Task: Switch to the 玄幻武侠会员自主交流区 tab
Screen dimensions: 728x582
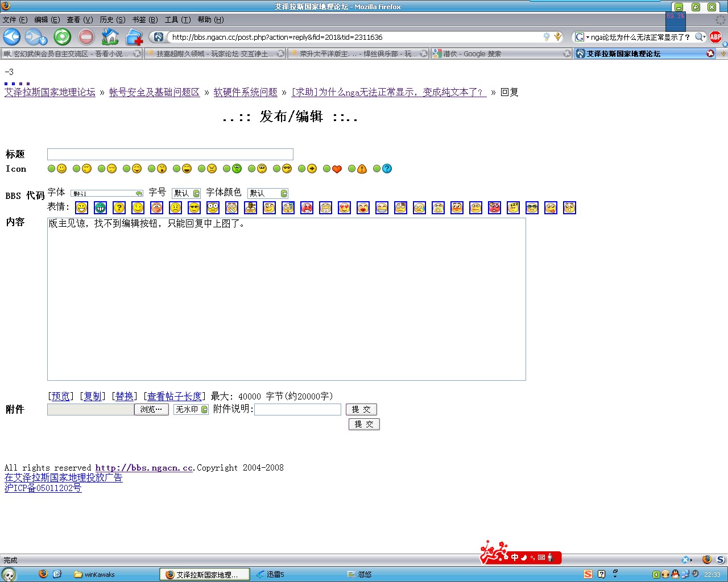Action: click(72, 53)
